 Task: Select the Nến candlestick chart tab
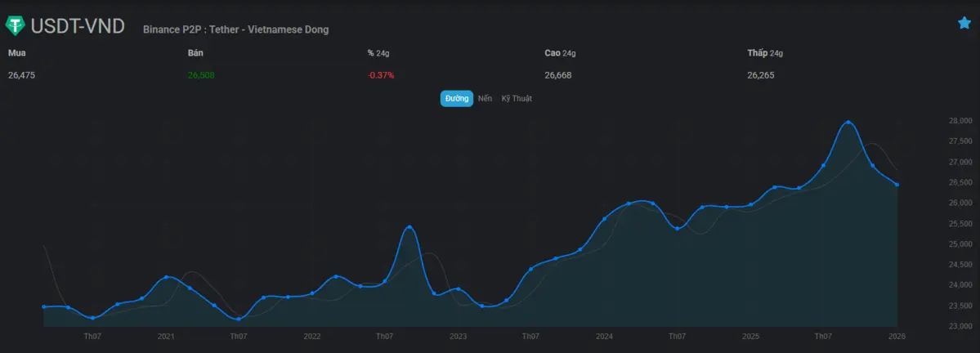click(x=486, y=98)
